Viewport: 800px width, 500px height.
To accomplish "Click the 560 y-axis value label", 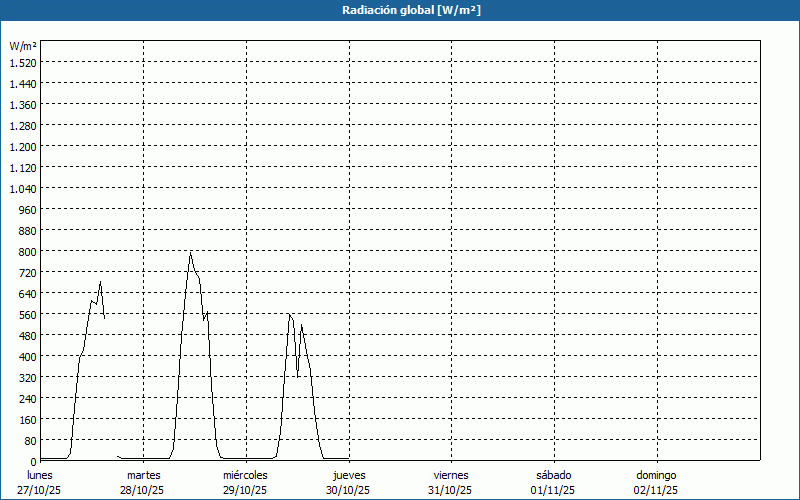I will [27, 314].
